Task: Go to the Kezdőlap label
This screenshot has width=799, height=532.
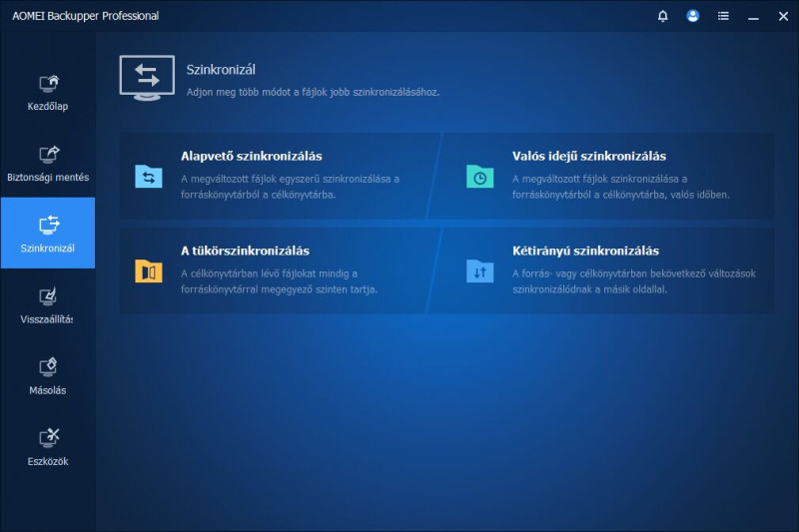Action: (48, 107)
